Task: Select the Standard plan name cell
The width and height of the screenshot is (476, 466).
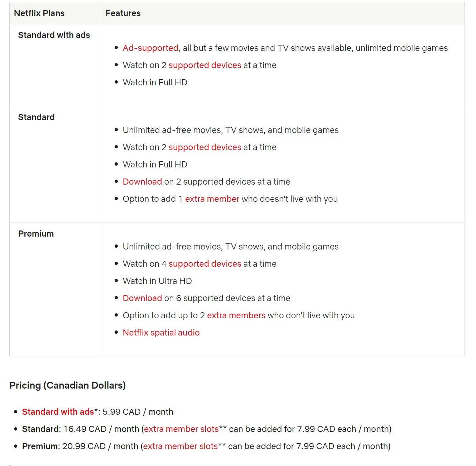Action: coord(37,117)
